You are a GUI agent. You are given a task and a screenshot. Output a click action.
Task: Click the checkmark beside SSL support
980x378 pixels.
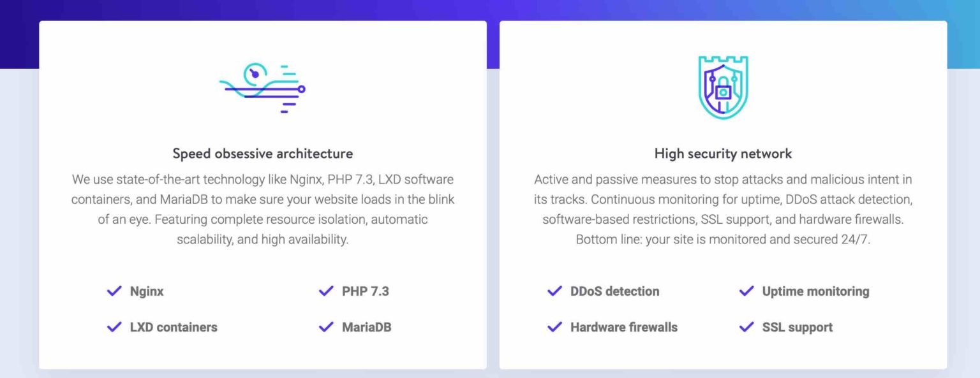click(746, 327)
